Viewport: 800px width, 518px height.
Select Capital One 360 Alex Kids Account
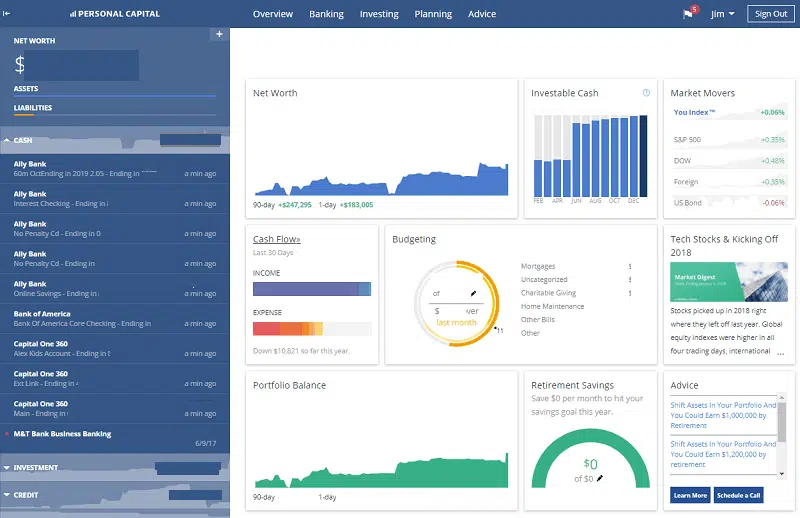click(115, 349)
